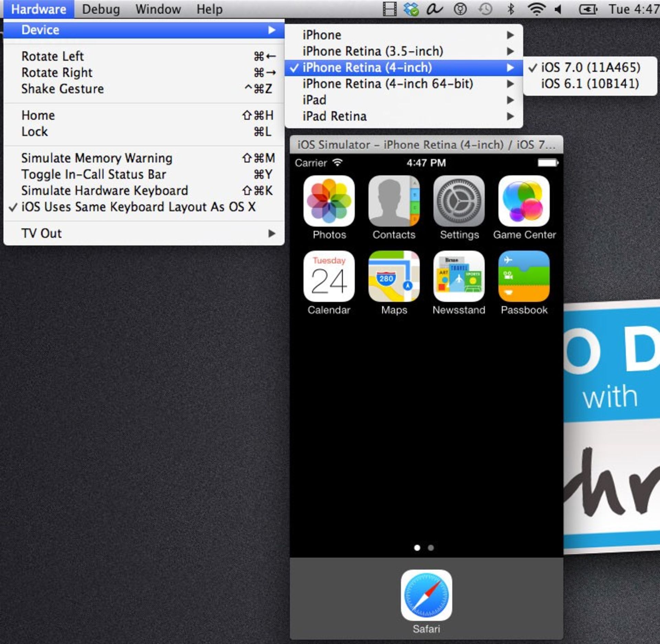Choose Rotate Right
The image size is (660, 644).
coord(144,73)
